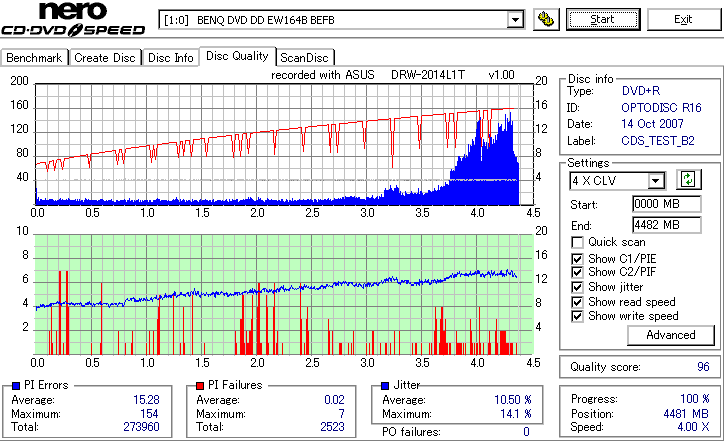Switch to the Benchmark tab
This screenshot has height=441, width=724.
tap(34, 58)
